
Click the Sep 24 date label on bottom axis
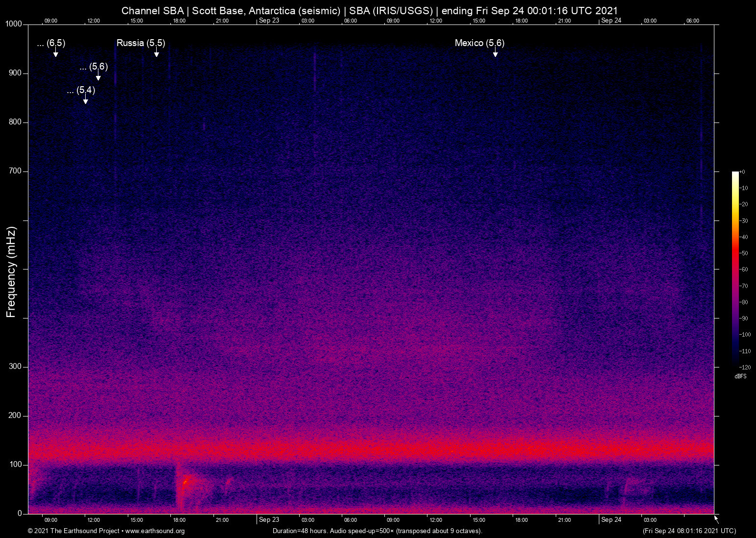(612, 520)
